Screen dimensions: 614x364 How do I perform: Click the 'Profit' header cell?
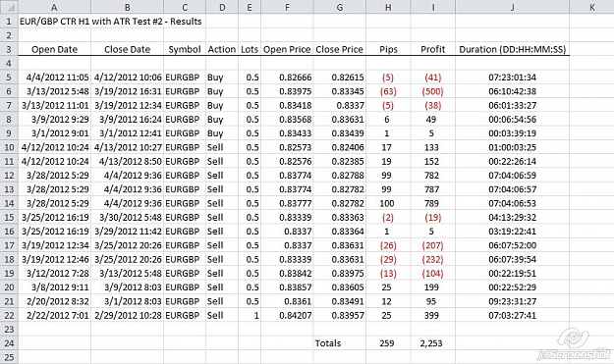click(432, 49)
